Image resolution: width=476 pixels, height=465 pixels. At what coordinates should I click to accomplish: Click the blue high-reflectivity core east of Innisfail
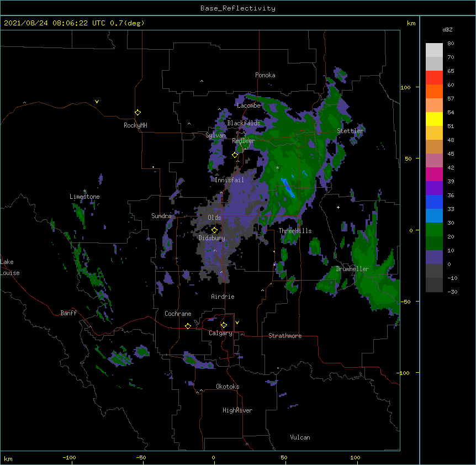(x=287, y=188)
